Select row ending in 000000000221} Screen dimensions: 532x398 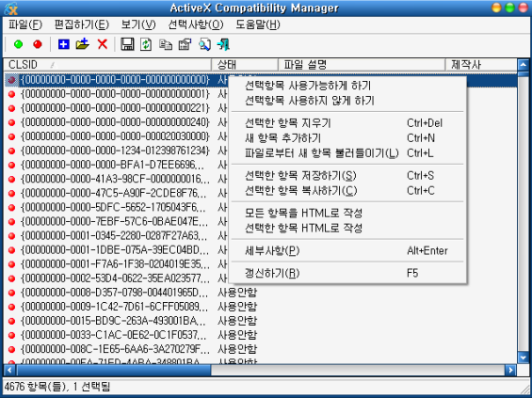point(116,108)
